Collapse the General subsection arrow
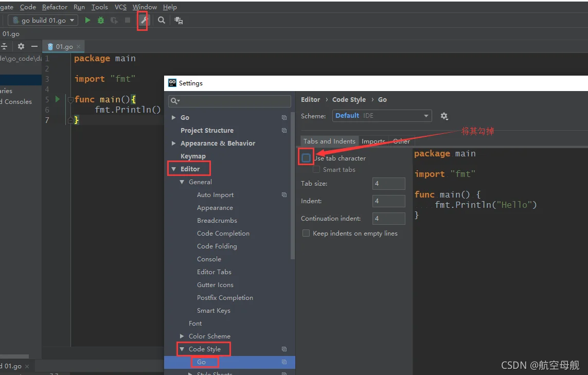 182,182
